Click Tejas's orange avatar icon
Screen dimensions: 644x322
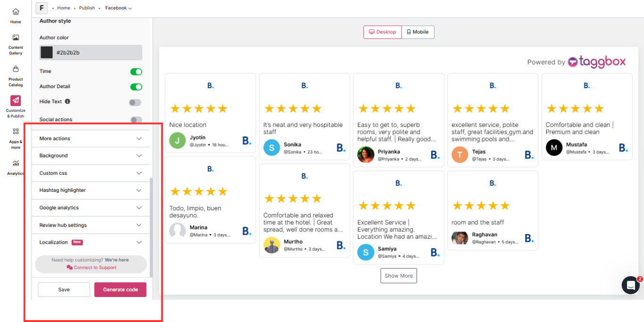coord(460,155)
